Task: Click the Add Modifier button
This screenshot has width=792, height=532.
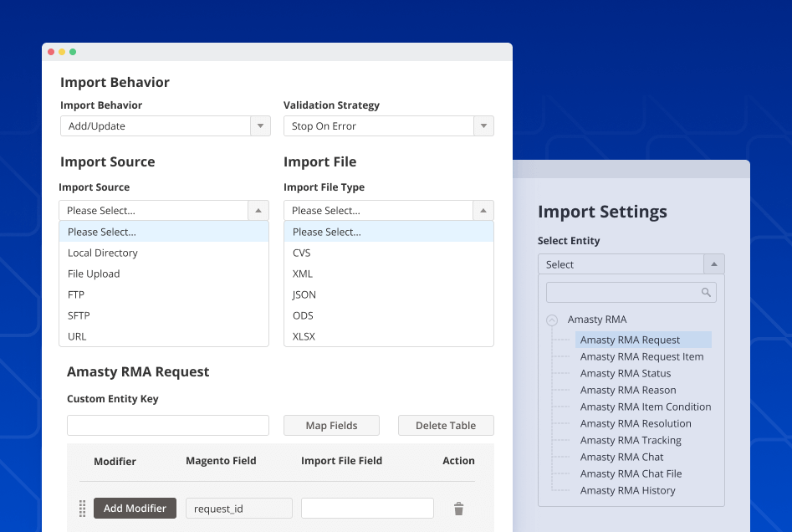Action: [x=135, y=508]
